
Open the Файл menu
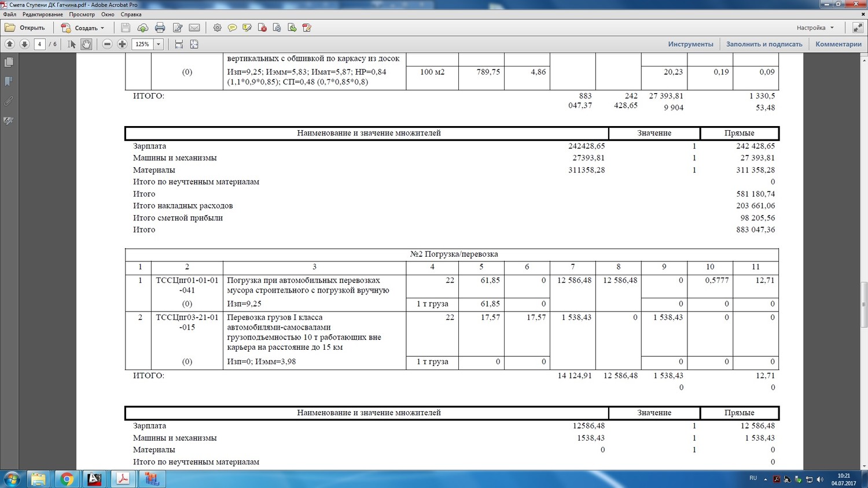pos(9,14)
